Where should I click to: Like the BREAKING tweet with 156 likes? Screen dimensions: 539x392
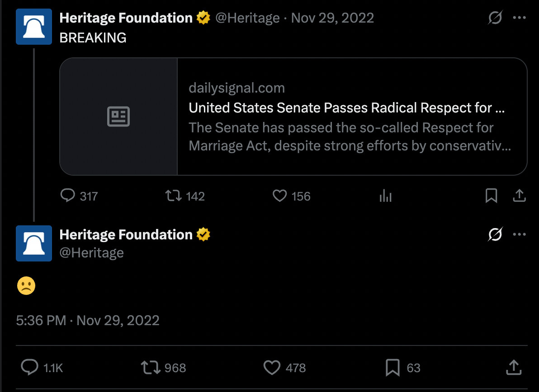tap(279, 196)
